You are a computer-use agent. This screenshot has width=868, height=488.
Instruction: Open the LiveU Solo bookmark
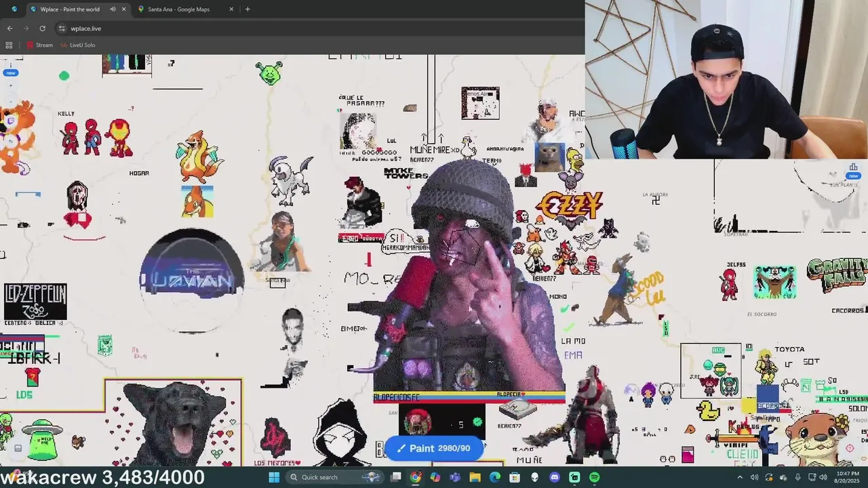click(78, 45)
